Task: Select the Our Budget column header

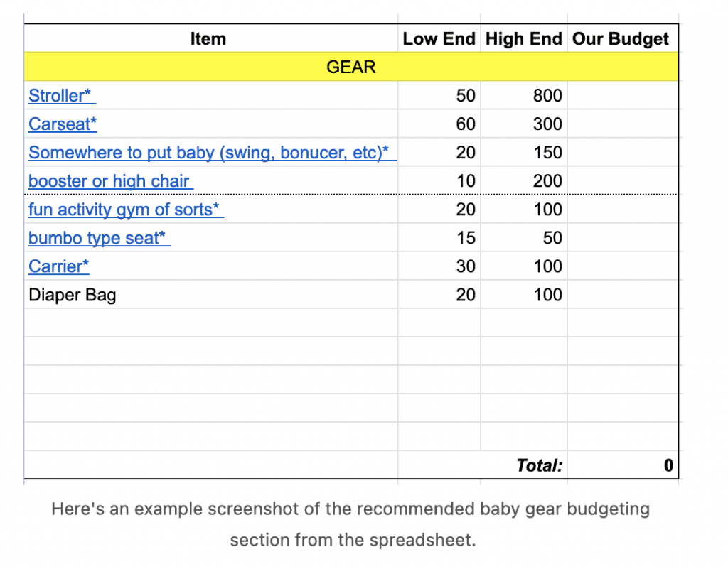Action: pyautogui.click(x=623, y=38)
